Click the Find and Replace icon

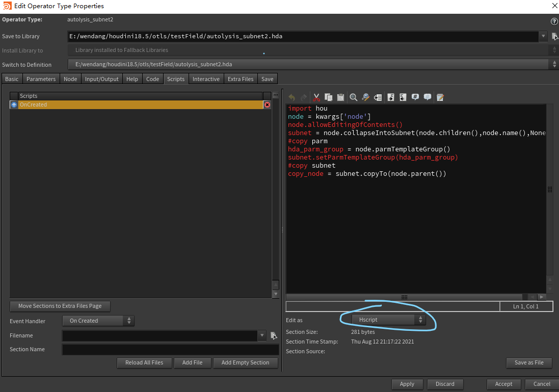click(365, 97)
